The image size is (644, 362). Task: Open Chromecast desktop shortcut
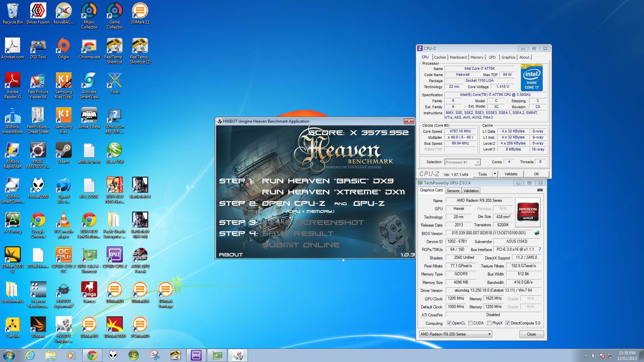(89, 48)
